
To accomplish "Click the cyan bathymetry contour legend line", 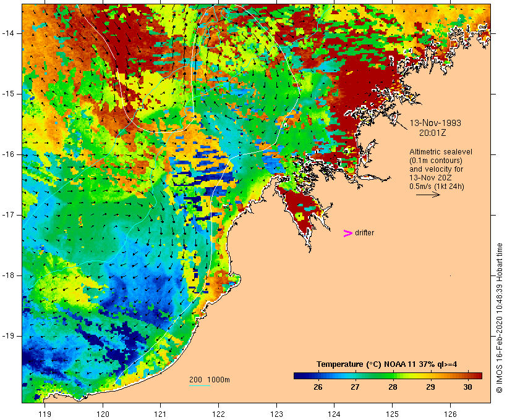I will [200, 385].
